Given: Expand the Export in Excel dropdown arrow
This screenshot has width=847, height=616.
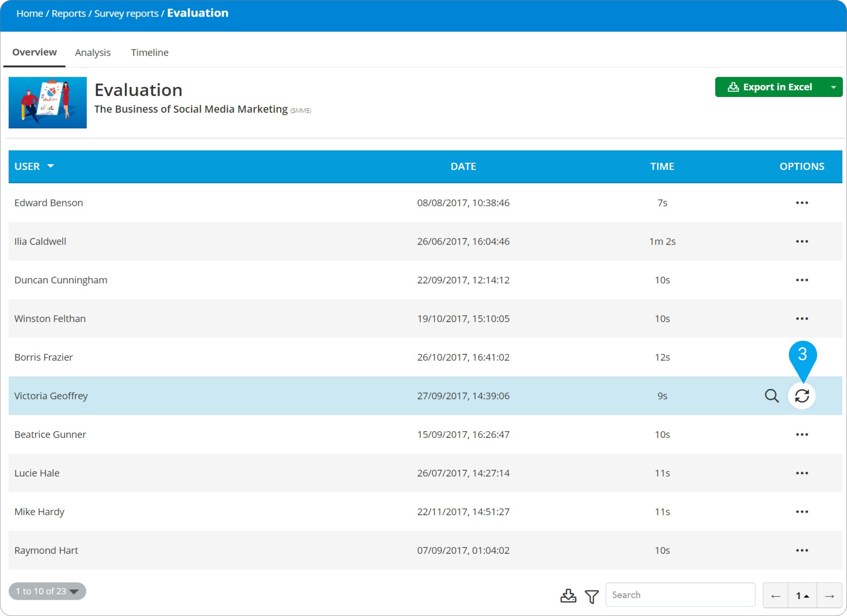Looking at the screenshot, I should (x=833, y=87).
